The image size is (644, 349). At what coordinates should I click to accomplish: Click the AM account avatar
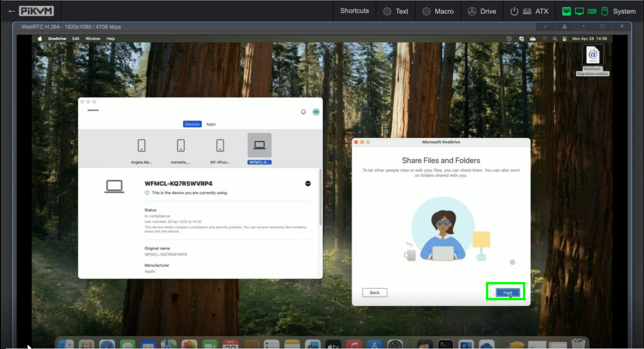[x=316, y=112]
